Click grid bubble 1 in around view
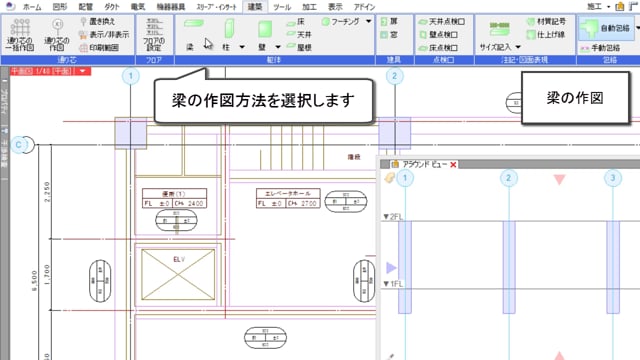 pos(405,178)
